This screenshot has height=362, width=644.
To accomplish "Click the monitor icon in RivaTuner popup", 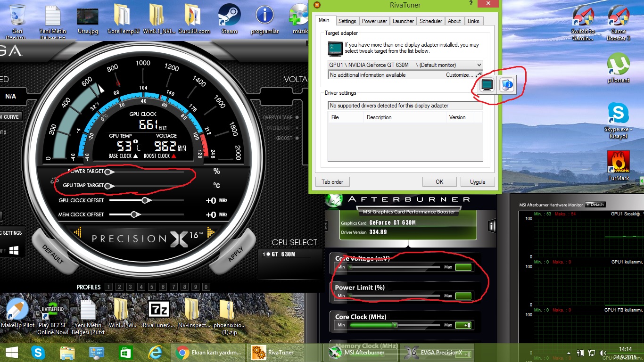I will click(487, 85).
